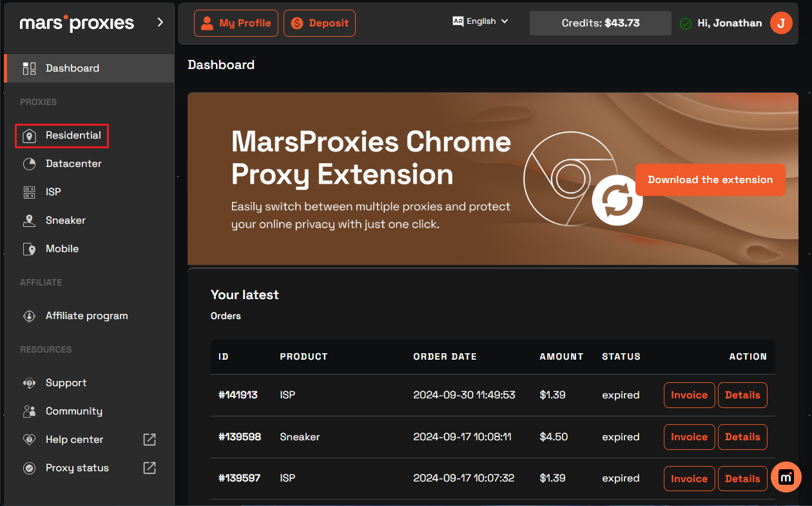Click the Sneaker product cell
Viewport: 812px width, 506px height.
pos(300,437)
